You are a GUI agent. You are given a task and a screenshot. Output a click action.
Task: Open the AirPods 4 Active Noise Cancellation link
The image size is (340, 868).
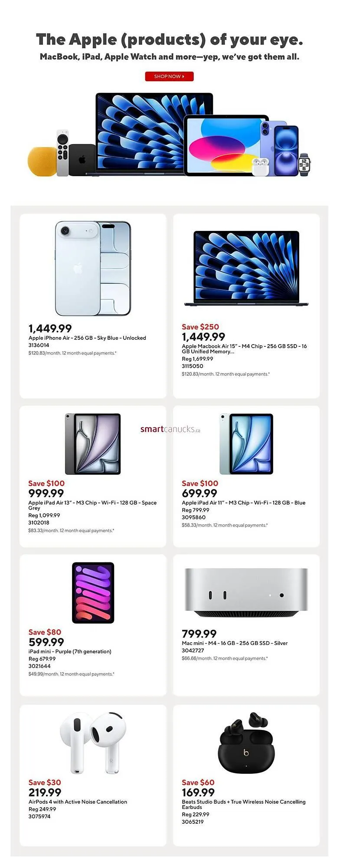coord(78,802)
